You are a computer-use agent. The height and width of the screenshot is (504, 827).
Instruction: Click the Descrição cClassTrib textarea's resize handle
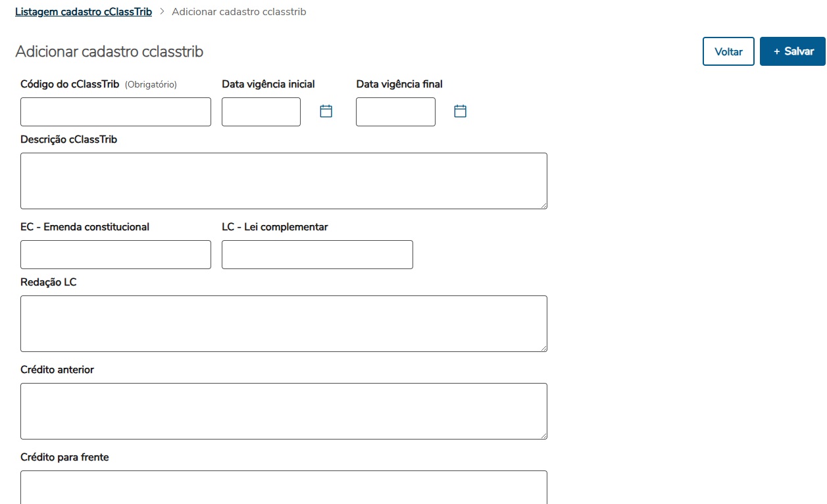(x=543, y=205)
